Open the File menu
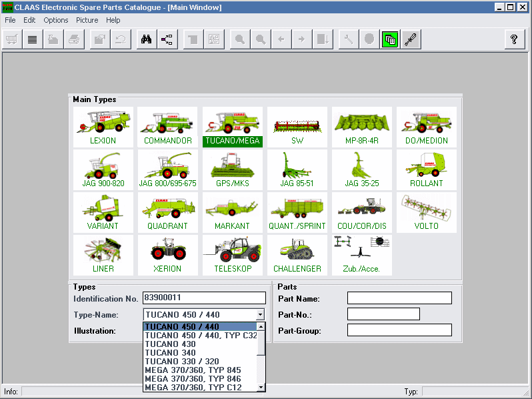This screenshot has width=532, height=399. click(10, 21)
